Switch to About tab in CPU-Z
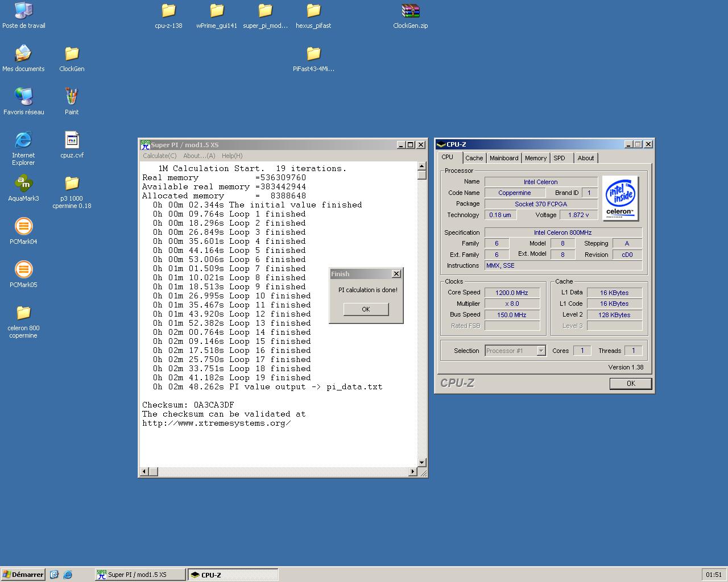The height and width of the screenshot is (582, 728). (x=586, y=159)
